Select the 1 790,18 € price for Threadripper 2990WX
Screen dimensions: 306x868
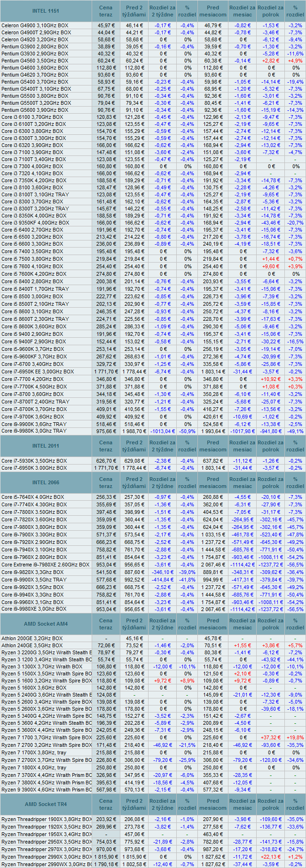tap(106, 864)
